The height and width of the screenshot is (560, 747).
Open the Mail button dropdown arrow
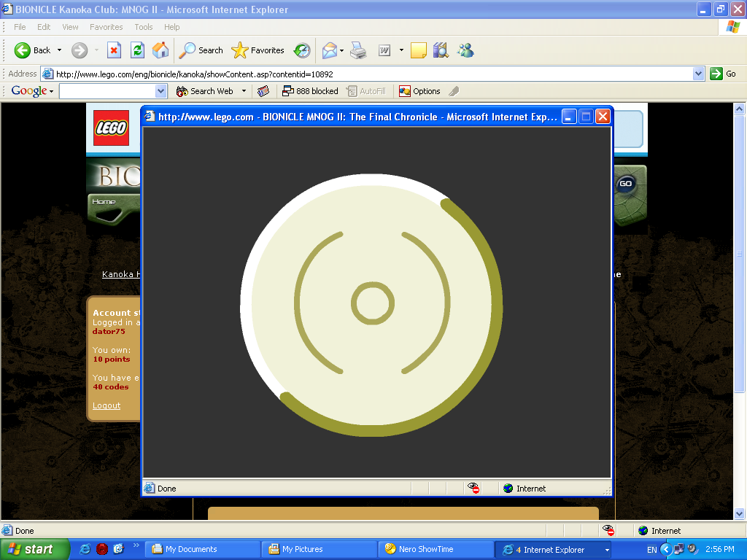341,50
